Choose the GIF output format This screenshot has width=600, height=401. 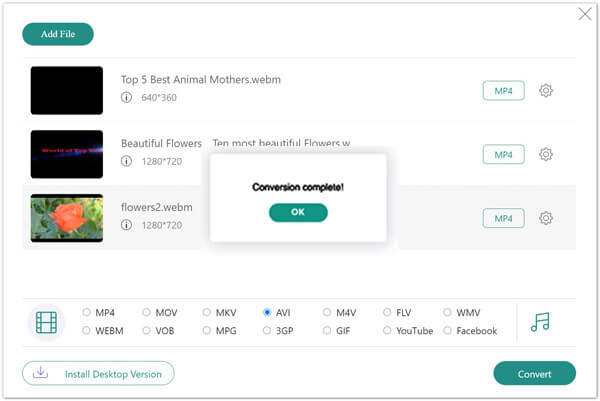[x=327, y=330]
